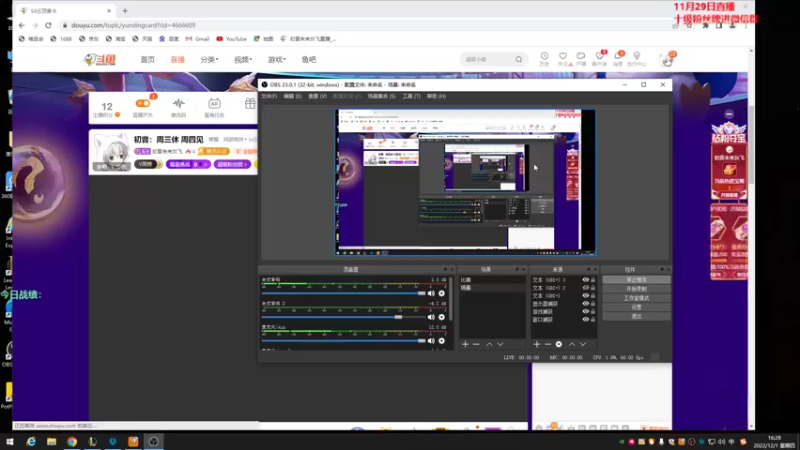Click the 开始录制 start recording button
This screenshot has width=800, height=450.
636,289
